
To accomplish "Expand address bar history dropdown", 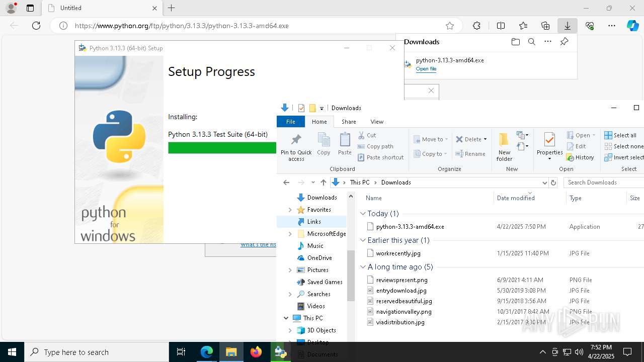I will pos(544,183).
